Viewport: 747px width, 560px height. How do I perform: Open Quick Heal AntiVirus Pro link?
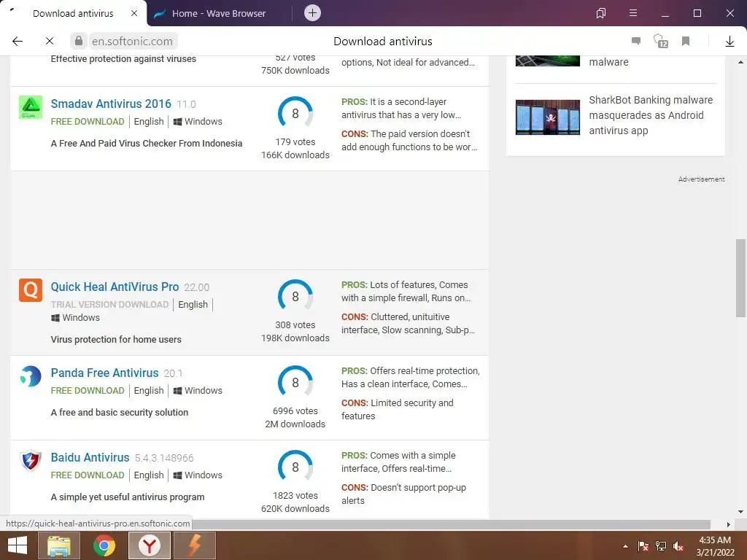coord(115,287)
